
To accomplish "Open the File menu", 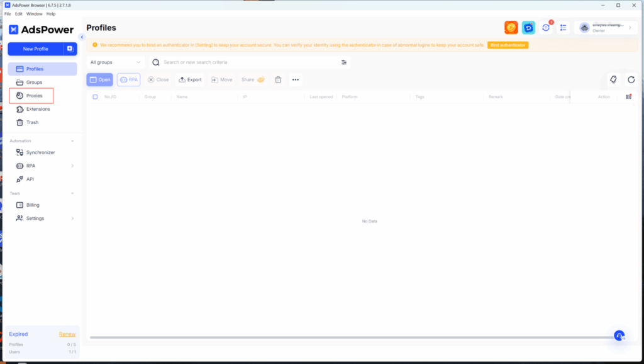I will click(8, 14).
